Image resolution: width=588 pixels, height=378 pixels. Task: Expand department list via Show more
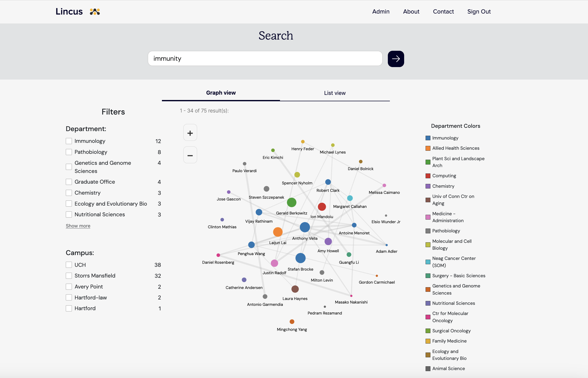[x=78, y=226]
